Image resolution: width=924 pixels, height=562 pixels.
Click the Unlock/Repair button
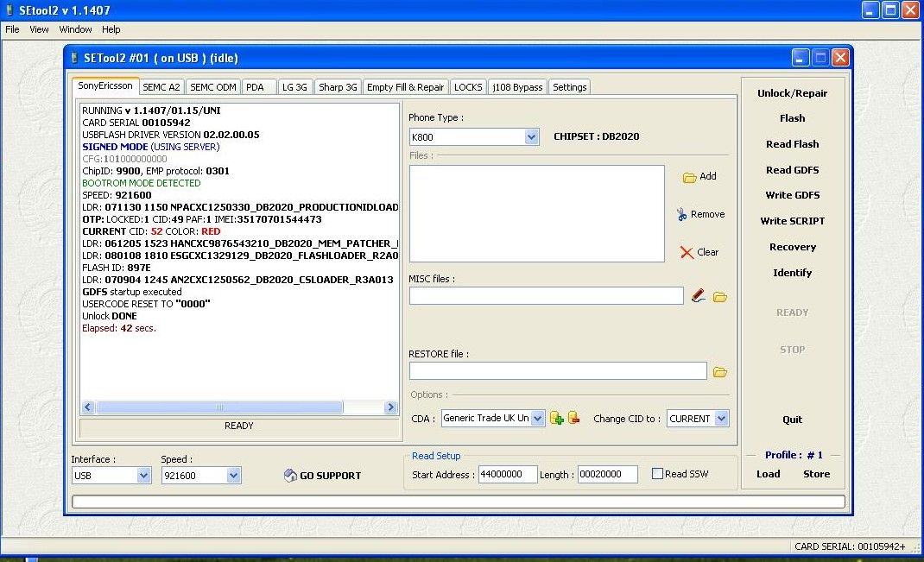click(792, 93)
